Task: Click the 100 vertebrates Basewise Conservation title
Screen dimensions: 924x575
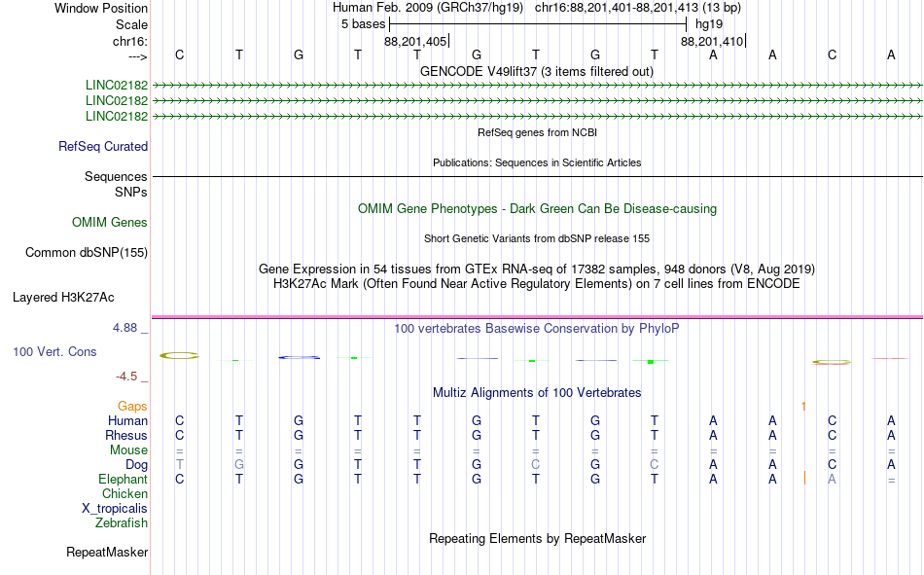Action: coord(537,329)
